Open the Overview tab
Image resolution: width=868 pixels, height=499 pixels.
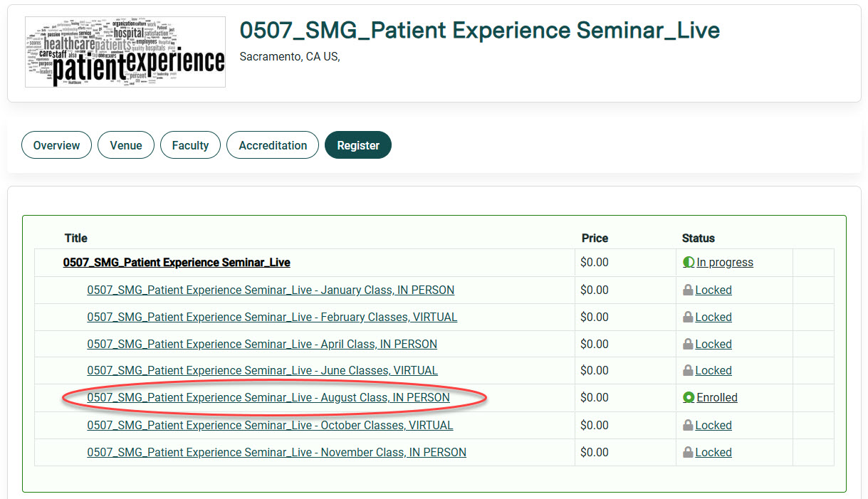56,145
